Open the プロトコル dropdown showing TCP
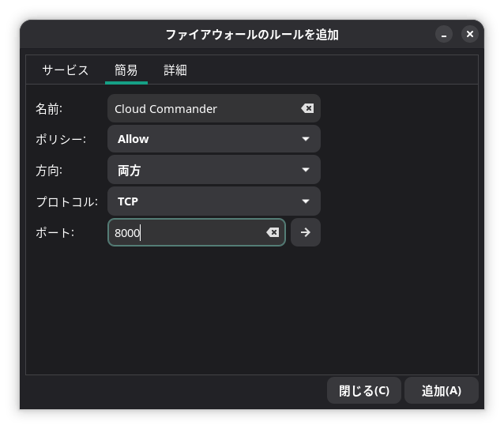 [x=214, y=201]
